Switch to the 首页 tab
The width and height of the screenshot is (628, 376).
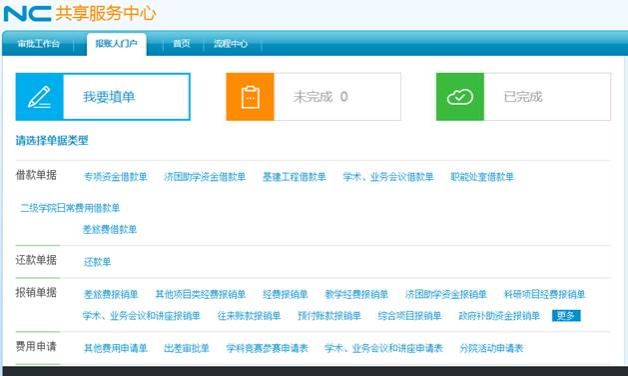(181, 44)
